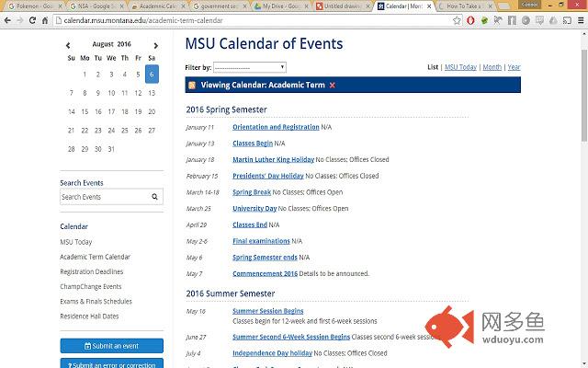Select August 6 in mini calendar

click(152, 74)
